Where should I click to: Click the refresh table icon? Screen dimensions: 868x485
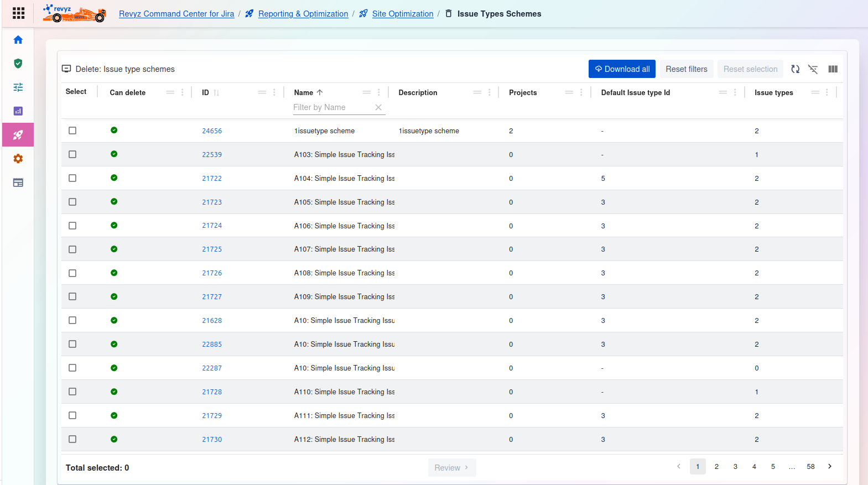[x=795, y=69]
